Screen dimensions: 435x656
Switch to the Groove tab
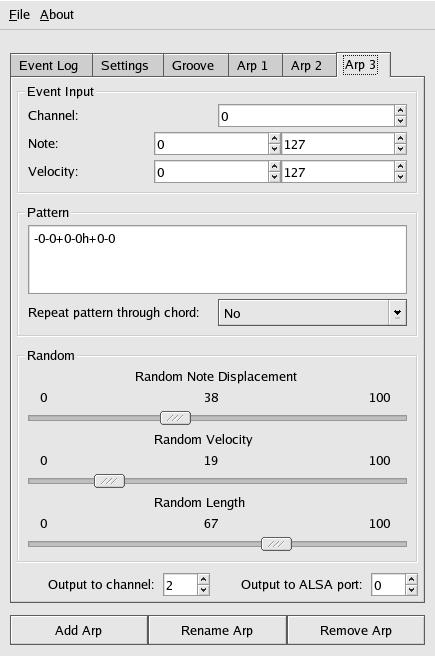point(193,66)
